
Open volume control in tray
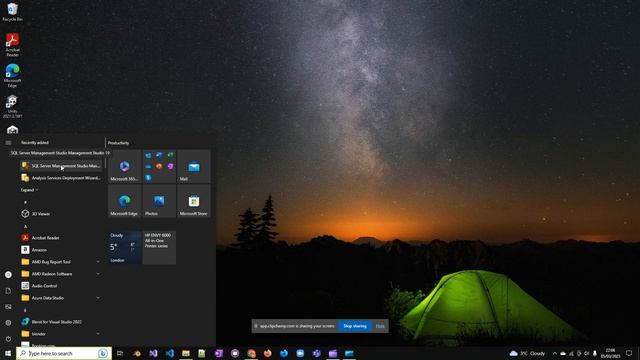click(x=587, y=353)
